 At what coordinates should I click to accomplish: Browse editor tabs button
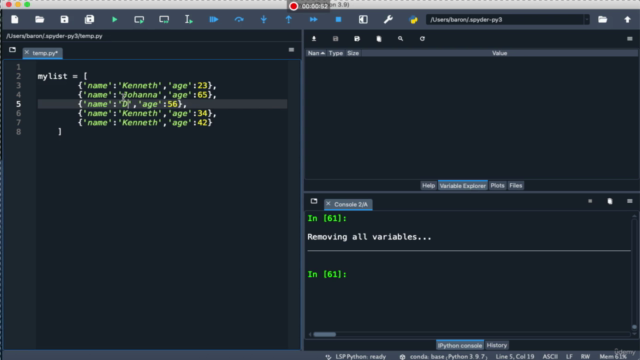12,50
